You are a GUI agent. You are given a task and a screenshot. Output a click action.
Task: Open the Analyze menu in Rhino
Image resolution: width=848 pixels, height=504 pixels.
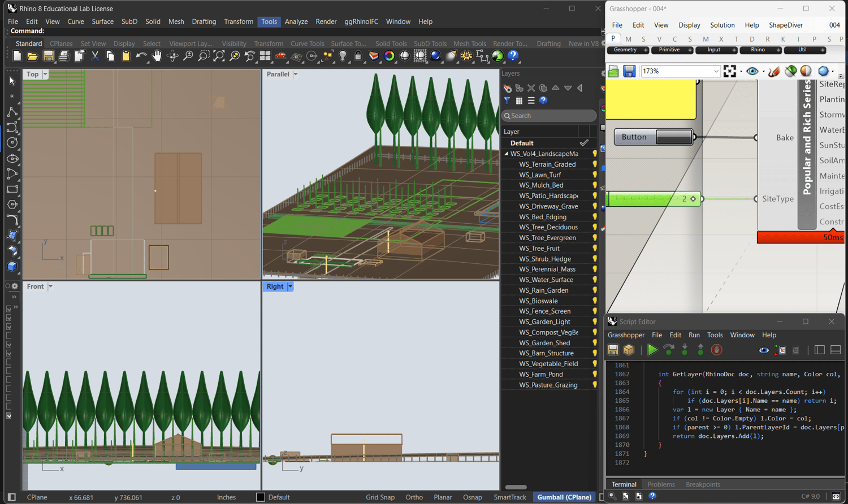pyautogui.click(x=296, y=21)
